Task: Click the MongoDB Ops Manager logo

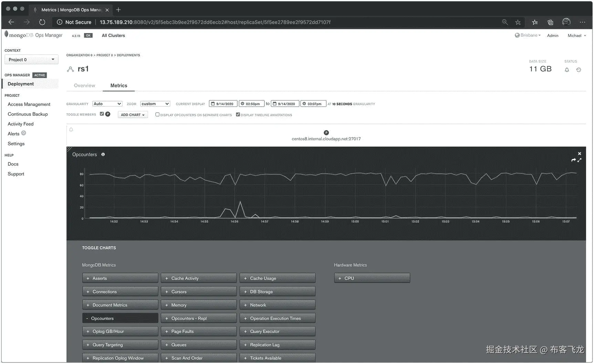Action: coord(33,35)
